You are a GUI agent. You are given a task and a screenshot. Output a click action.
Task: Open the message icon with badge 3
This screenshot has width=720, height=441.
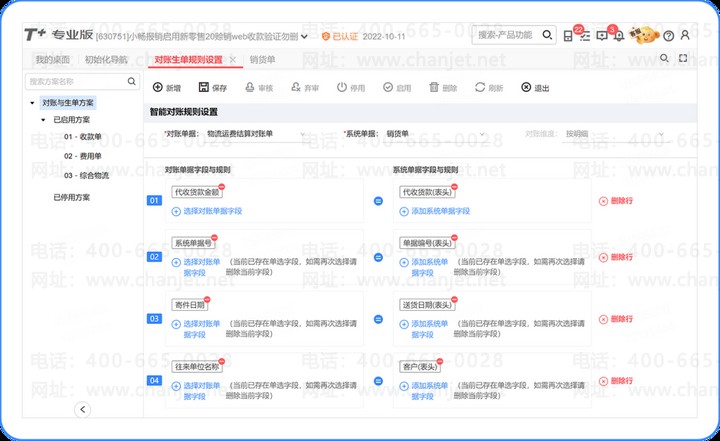pyautogui.click(x=602, y=36)
